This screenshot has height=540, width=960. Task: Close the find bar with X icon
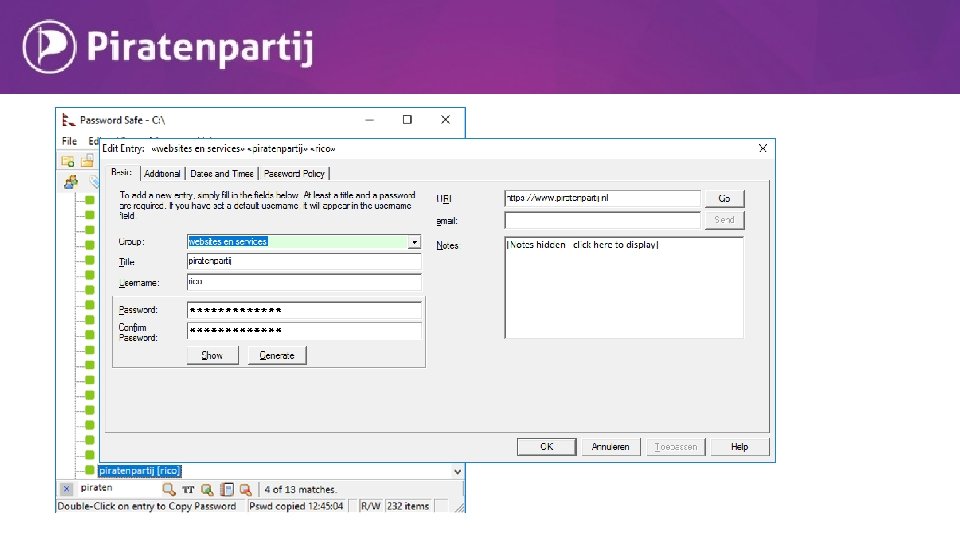coord(67,489)
